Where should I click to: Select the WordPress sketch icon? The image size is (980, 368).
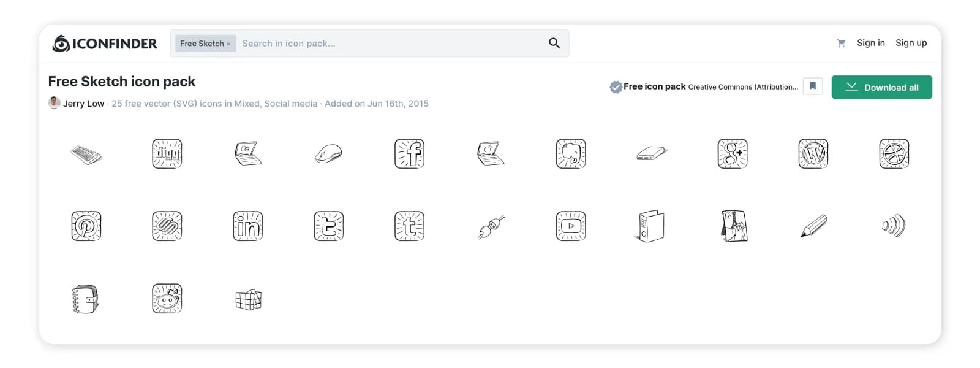pos(813,153)
